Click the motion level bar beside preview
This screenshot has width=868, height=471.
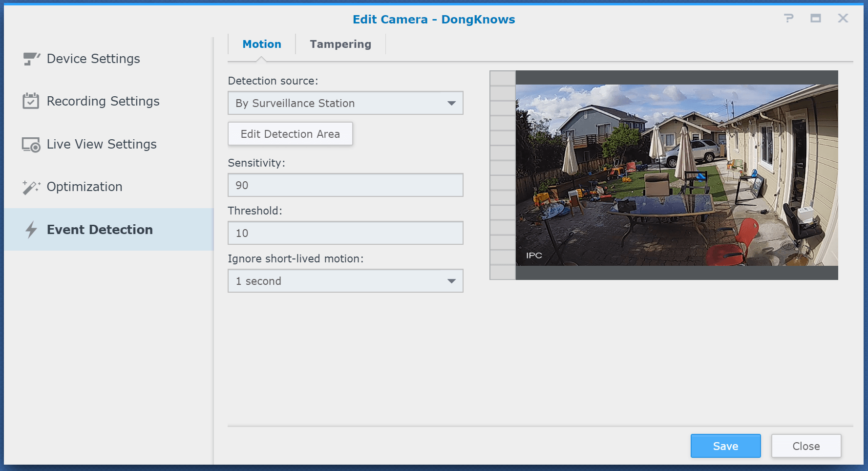(503, 175)
